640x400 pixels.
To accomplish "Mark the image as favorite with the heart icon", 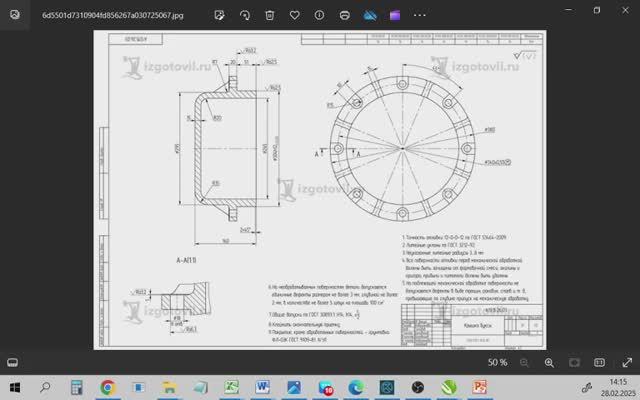I will [x=295, y=15].
